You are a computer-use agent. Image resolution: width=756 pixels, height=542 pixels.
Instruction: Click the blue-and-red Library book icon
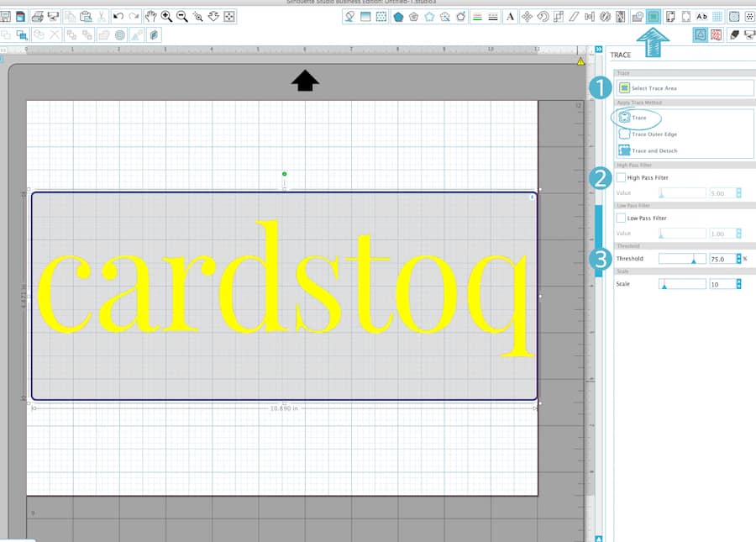(21, 17)
